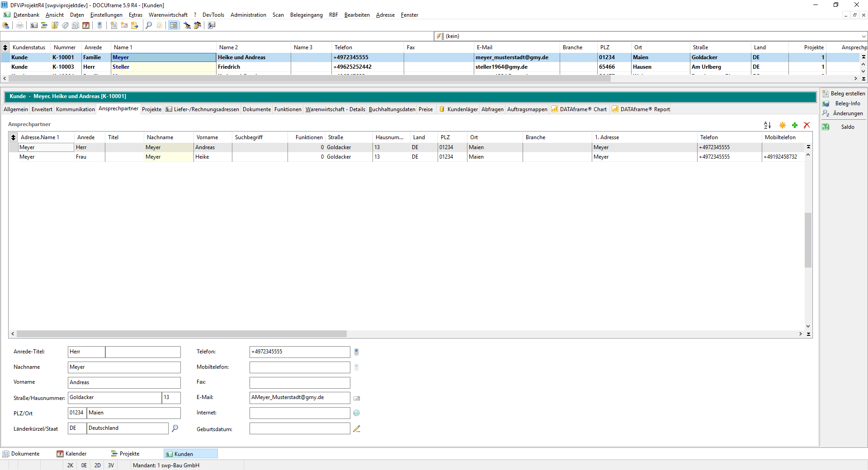The height and width of the screenshot is (470, 868).
Task: Toggle customer table column selector arrows
Action: click(5, 47)
